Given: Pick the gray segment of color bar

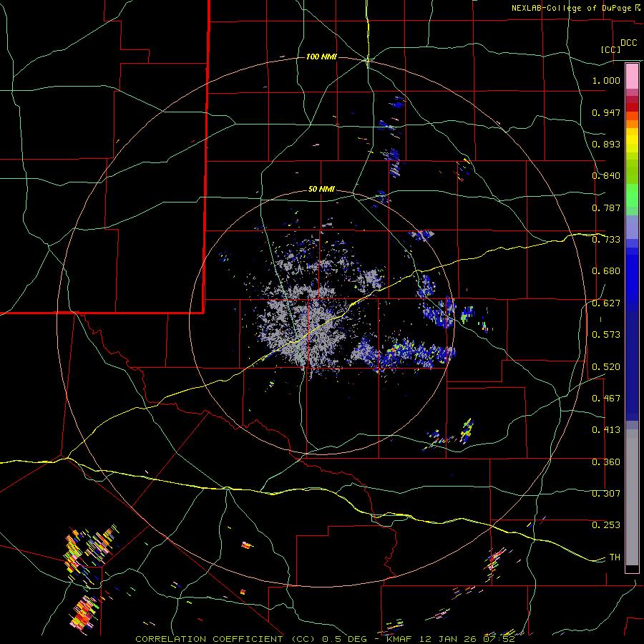Looking at the screenshot, I should point(632,497).
